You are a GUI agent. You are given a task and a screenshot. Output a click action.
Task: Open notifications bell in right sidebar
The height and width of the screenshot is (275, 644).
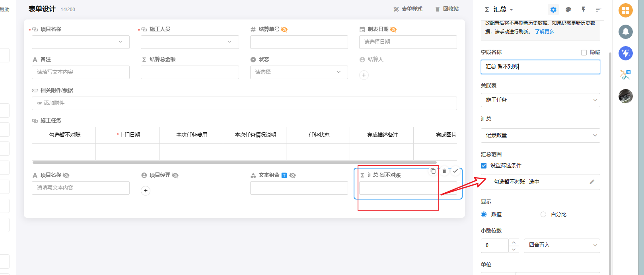click(626, 31)
